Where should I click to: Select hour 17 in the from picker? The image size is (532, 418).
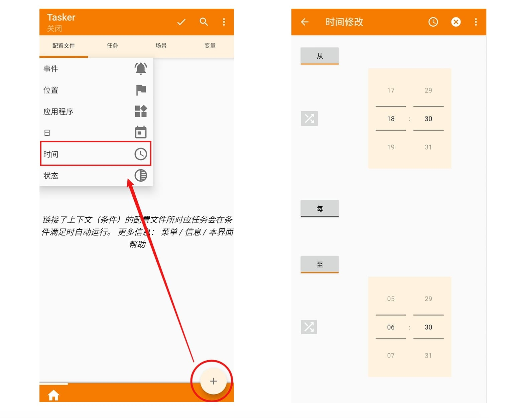pyautogui.click(x=391, y=90)
